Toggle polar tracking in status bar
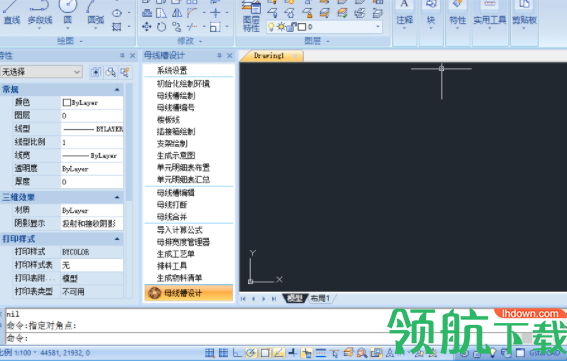The height and width of the screenshot is (361, 567). [x=251, y=353]
